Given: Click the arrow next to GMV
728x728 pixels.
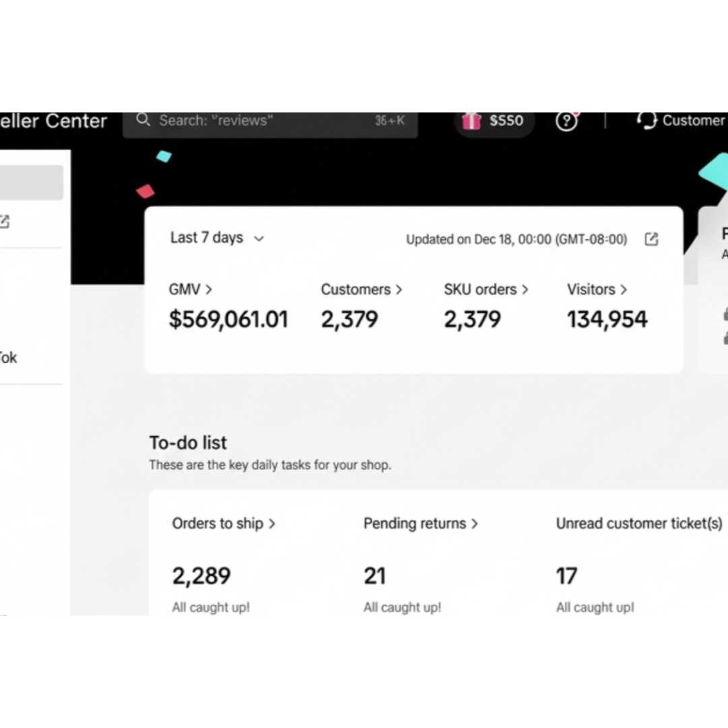Looking at the screenshot, I should [208, 289].
